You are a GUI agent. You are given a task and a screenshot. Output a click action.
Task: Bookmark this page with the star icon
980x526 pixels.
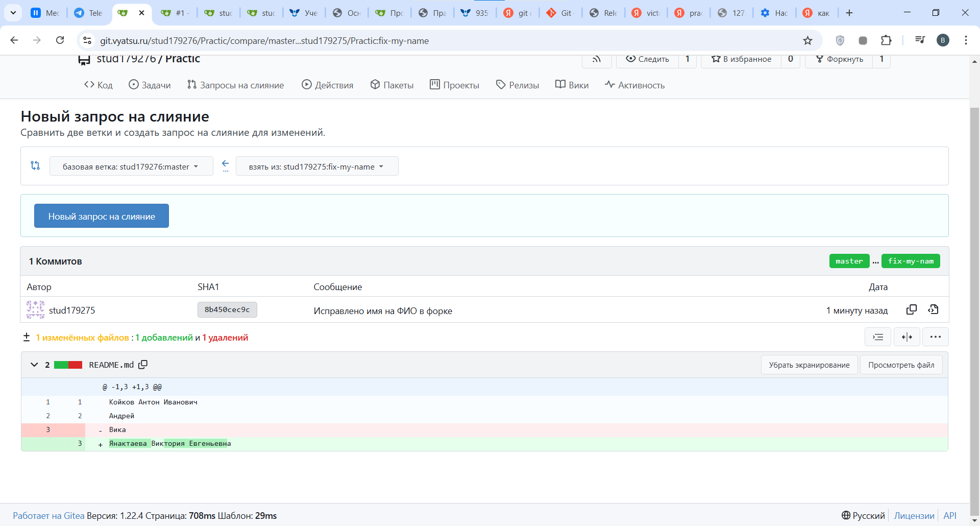pyautogui.click(x=807, y=40)
